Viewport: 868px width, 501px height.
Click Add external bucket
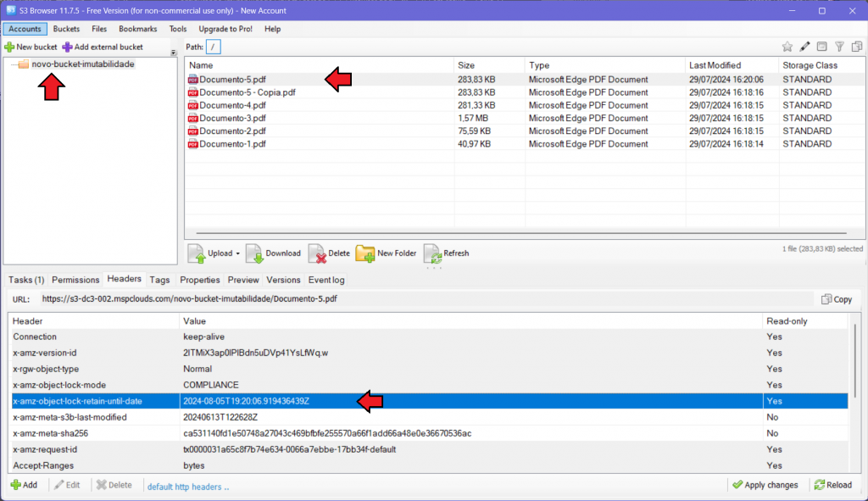[x=103, y=47]
